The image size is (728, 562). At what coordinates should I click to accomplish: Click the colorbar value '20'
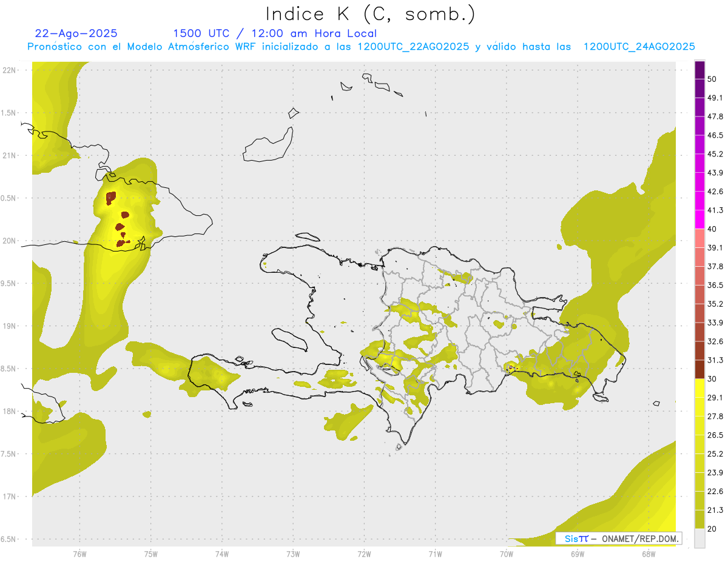[x=712, y=529]
